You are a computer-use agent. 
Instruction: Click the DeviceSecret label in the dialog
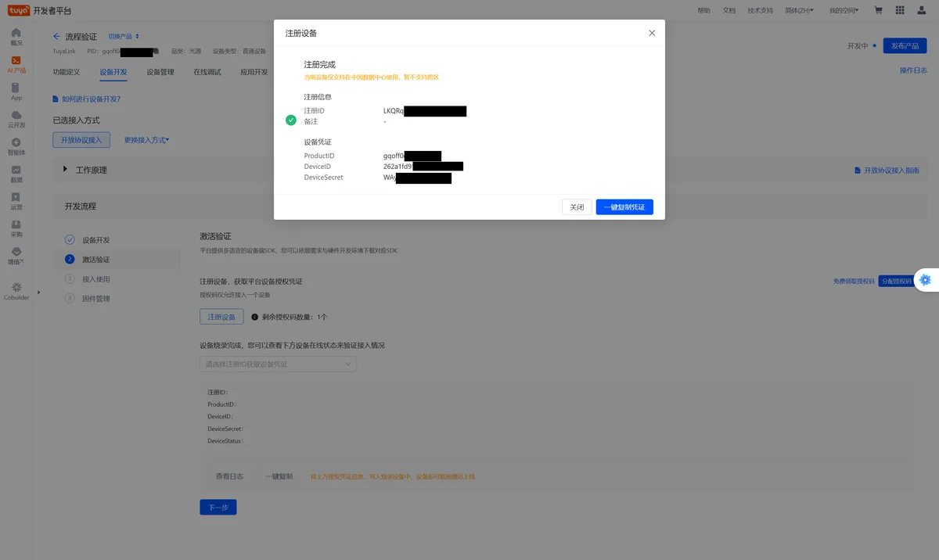point(323,178)
